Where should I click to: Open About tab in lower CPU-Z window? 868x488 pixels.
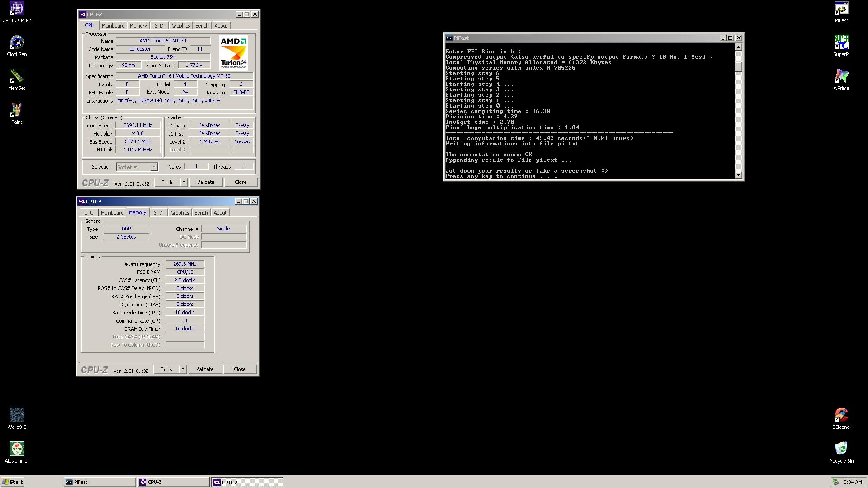(x=220, y=213)
